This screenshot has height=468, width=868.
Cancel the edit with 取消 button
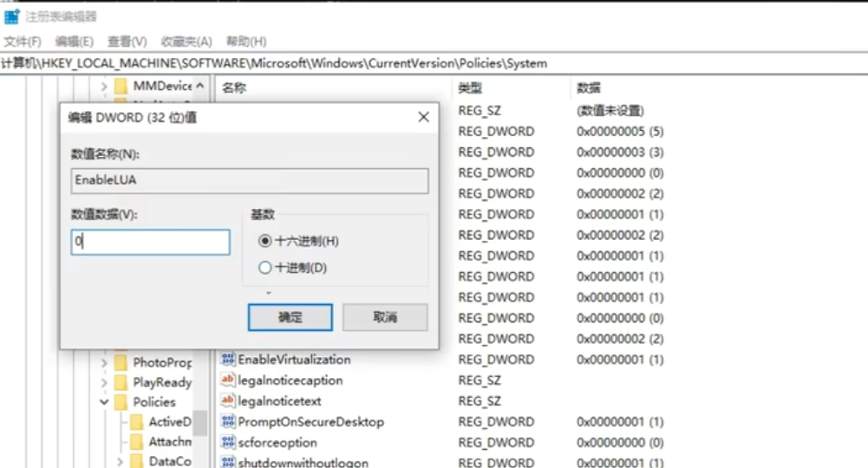coord(385,317)
